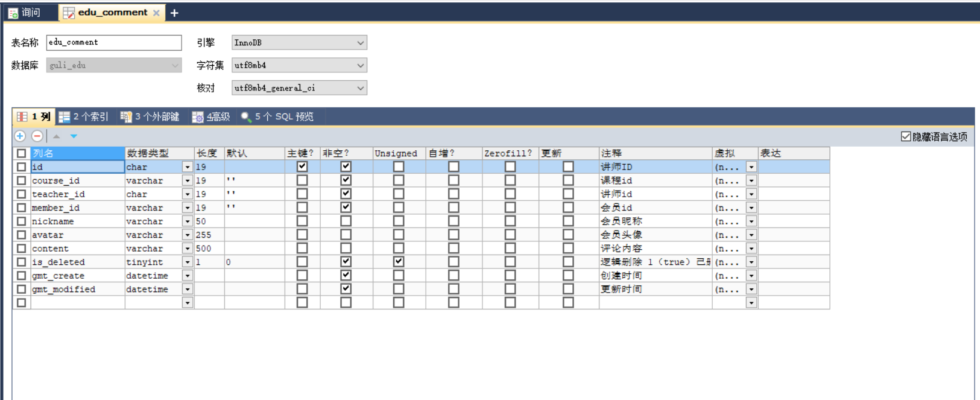This screenshot has height=400, width=980.
Task: Open data type dropdown for content row
Action: pyautogui.click(x=188, y=249)
